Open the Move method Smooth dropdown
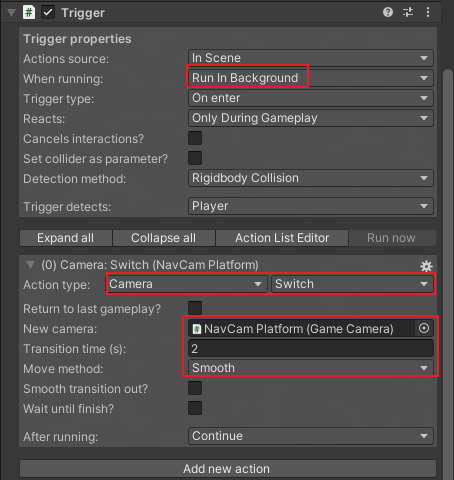The image size is (454, 480). tap(311, 368)
